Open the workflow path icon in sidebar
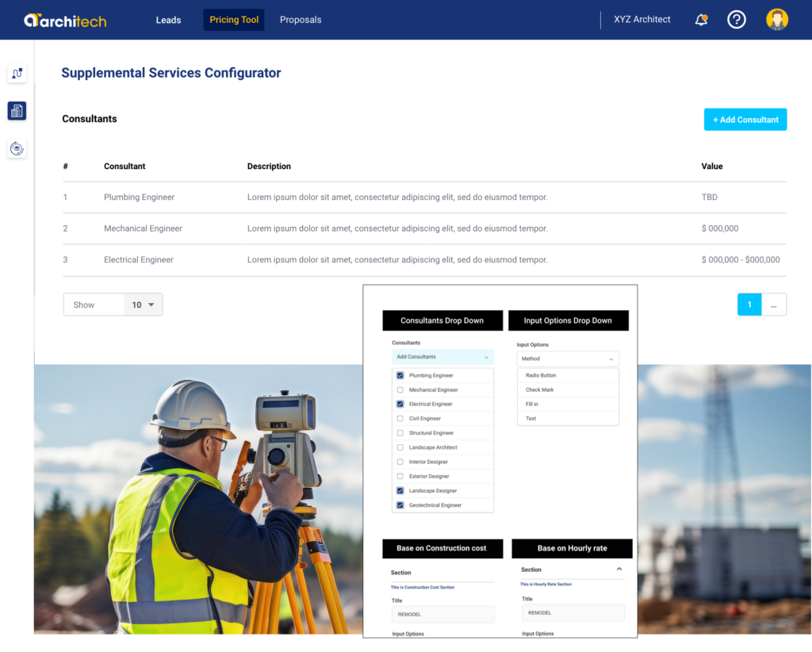The height and width of the screenshot is (652, 812). 17,74
